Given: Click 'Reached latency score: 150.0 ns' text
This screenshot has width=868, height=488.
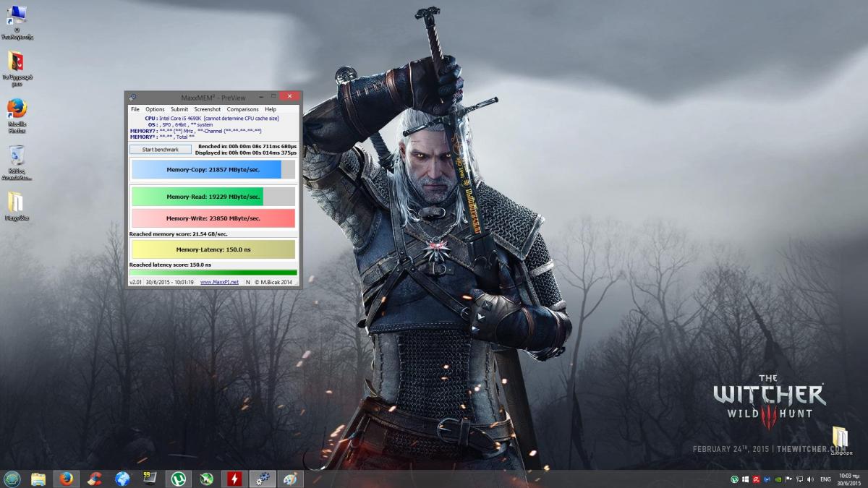Looking at the screenshot, I should (170, 265).
